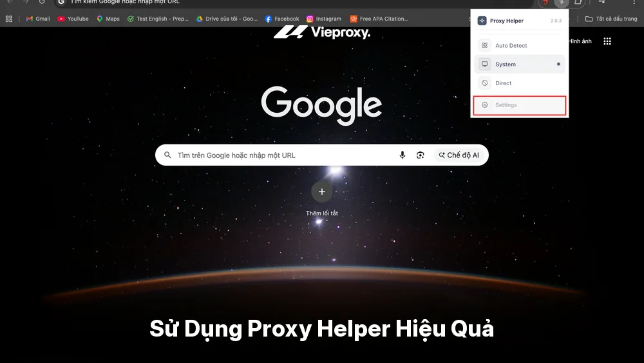The height and width of the screenshot is (363, 644).
Task: Open the Hình ảnh images link
Action: (580, 41)
